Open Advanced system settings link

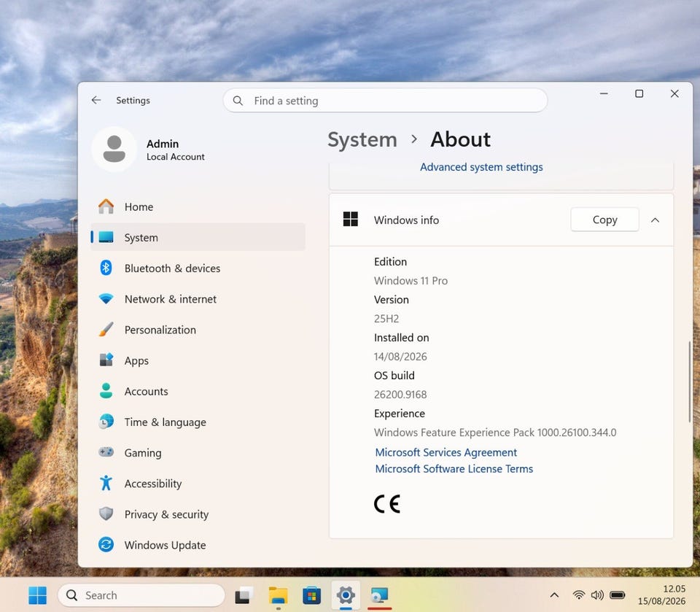[481, 166]
